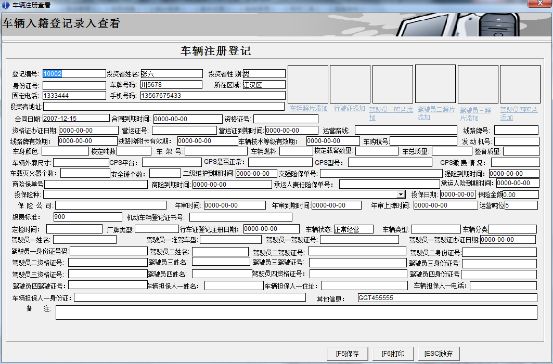This screenshot has width=553, height=364.
Task: Click the GPS平台 input field
Action: coord(171,162)
